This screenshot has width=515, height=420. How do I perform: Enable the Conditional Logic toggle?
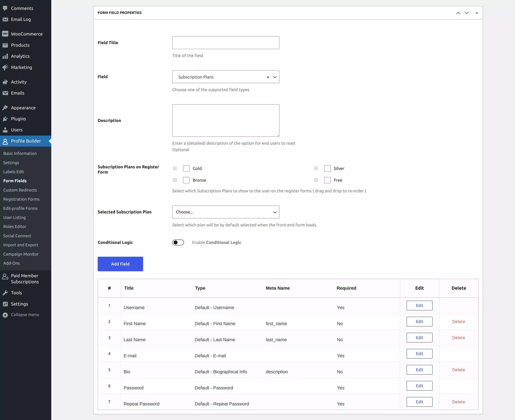178,242
